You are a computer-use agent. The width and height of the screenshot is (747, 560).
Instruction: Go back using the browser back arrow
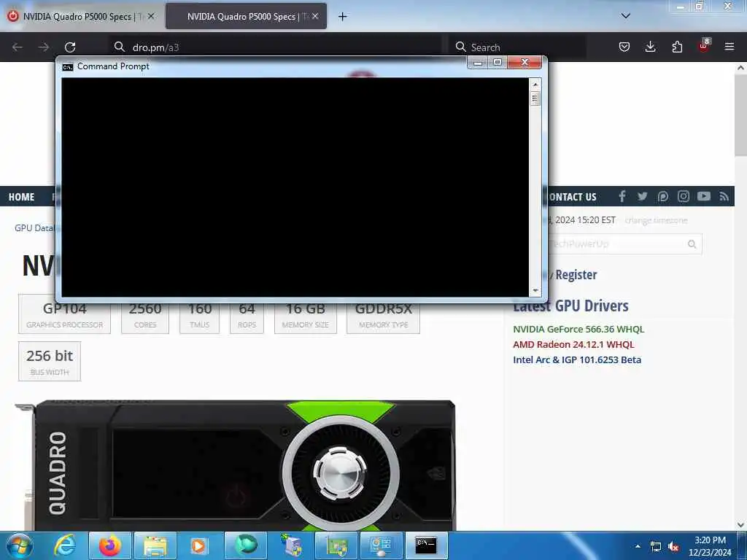coord(18,47)
